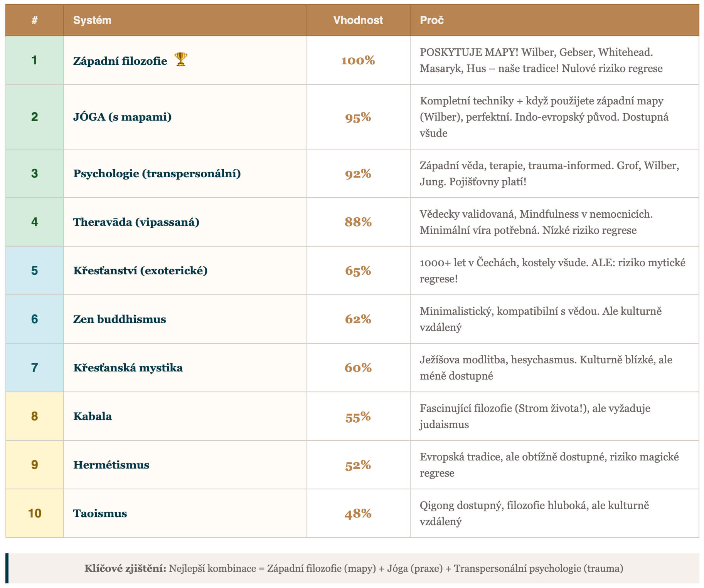This screenshot has height=588, width=704.
Task: Select the Hermétismus row title
Action: (111, 465)
